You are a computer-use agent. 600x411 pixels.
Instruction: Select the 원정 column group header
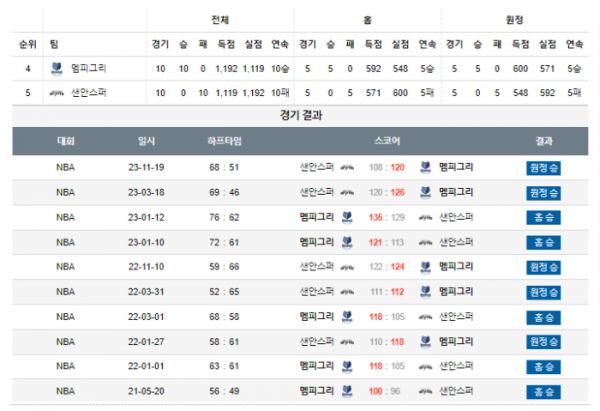(x=516, y=20)
